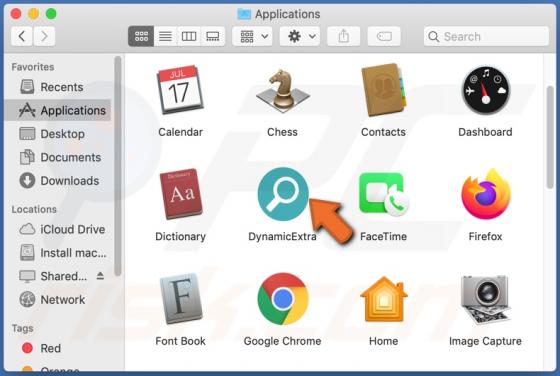Screen dimensions: 560x376
Task: Click the 'Font Book' file name label
Action: tap(180, 341)
